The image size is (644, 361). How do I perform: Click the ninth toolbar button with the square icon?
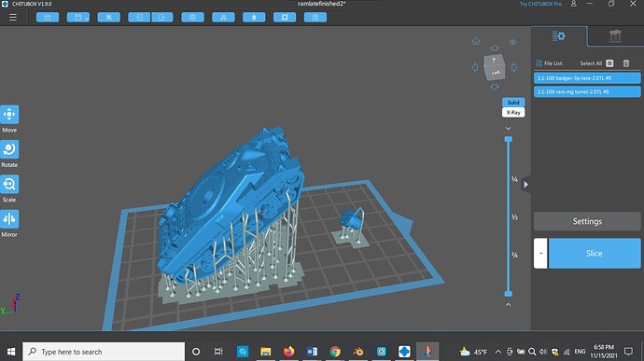coord(285,17)
